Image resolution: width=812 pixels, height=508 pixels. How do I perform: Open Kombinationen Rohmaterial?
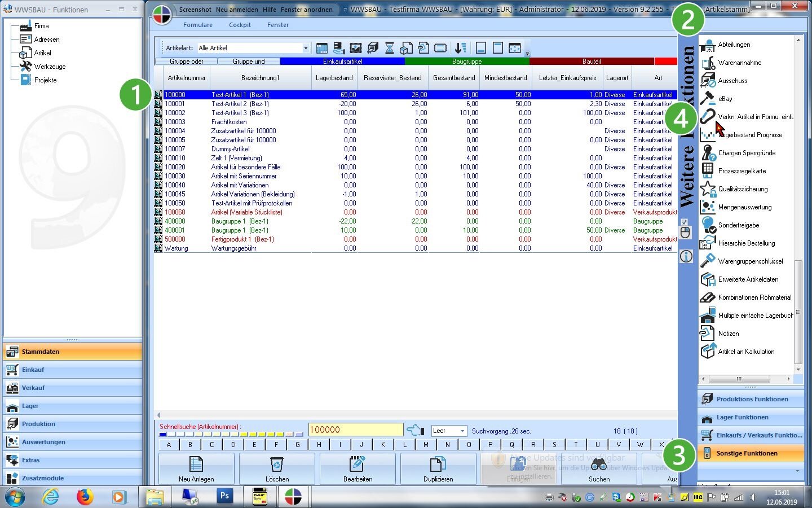click(x=754, y=297)
